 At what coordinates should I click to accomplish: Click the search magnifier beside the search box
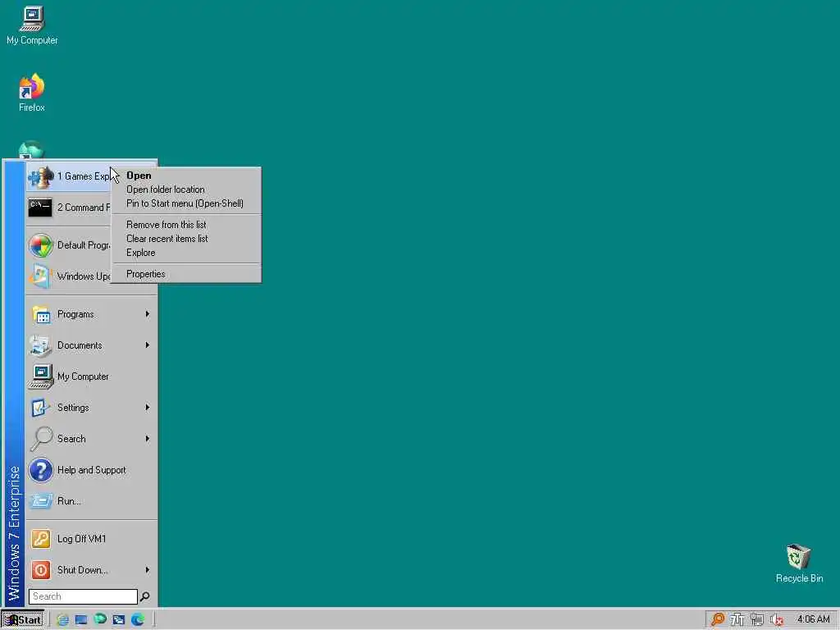coord(144,596)
